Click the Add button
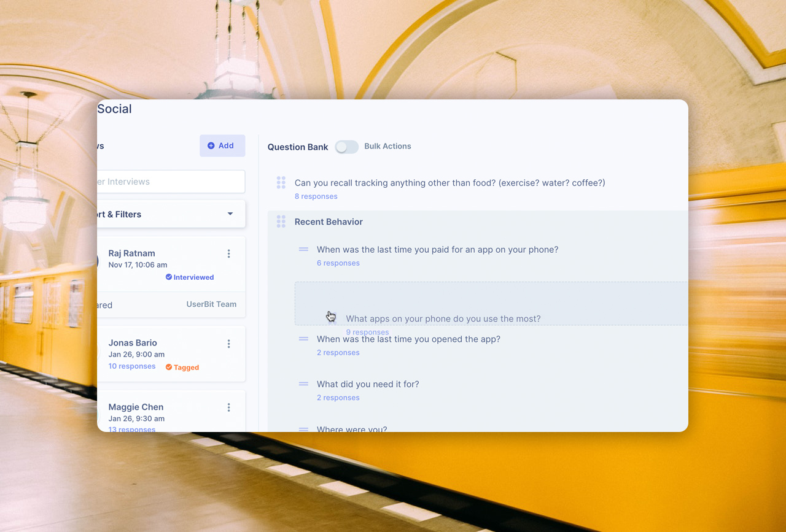This screenshot has height=532, width=786. click(x=222, y=145)
